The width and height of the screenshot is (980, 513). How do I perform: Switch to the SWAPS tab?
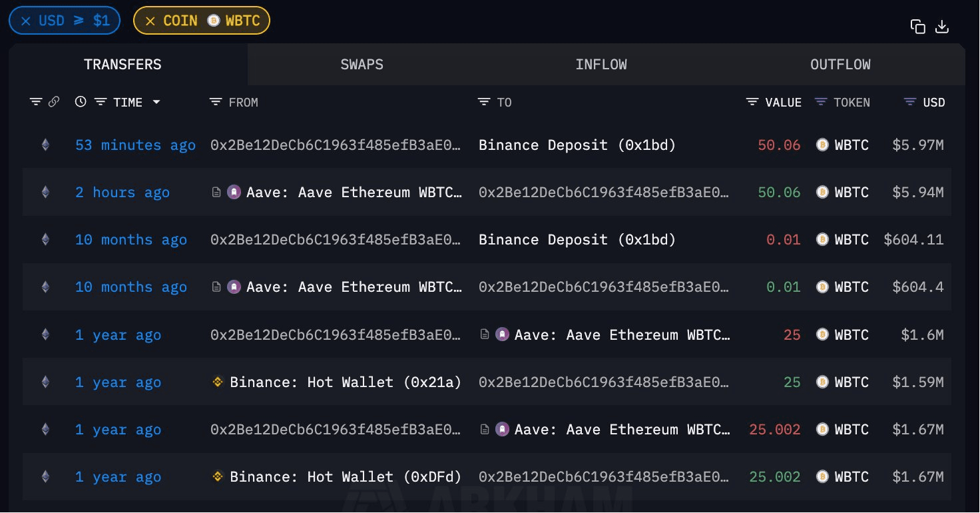(x=362, y=65)
